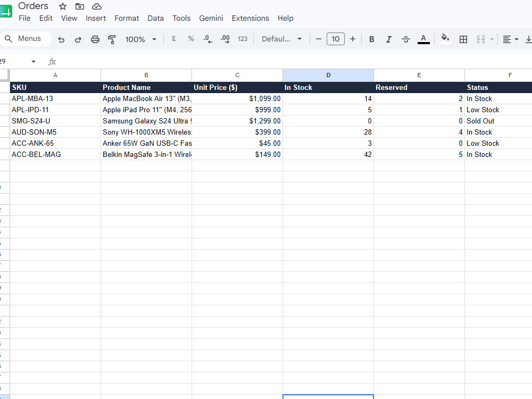Screen dimensions: 532x399
Task: Click the formula bar fx area
Action: [x=52, y=62]
